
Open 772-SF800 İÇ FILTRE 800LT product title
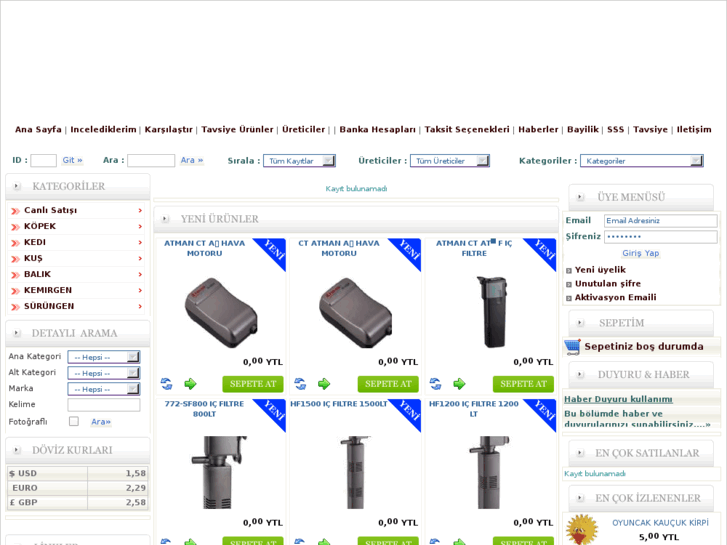[x=204, y=409]
